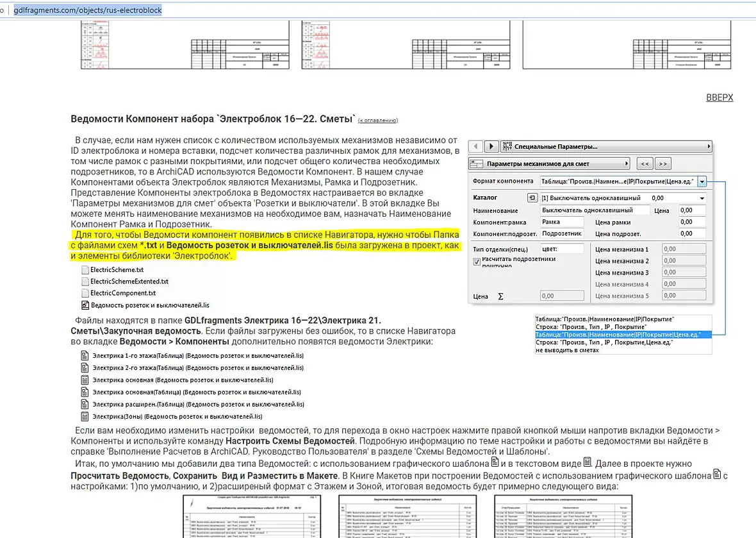
Task: Click the sigma sum icon beside Цена
Action: (500, 296)
